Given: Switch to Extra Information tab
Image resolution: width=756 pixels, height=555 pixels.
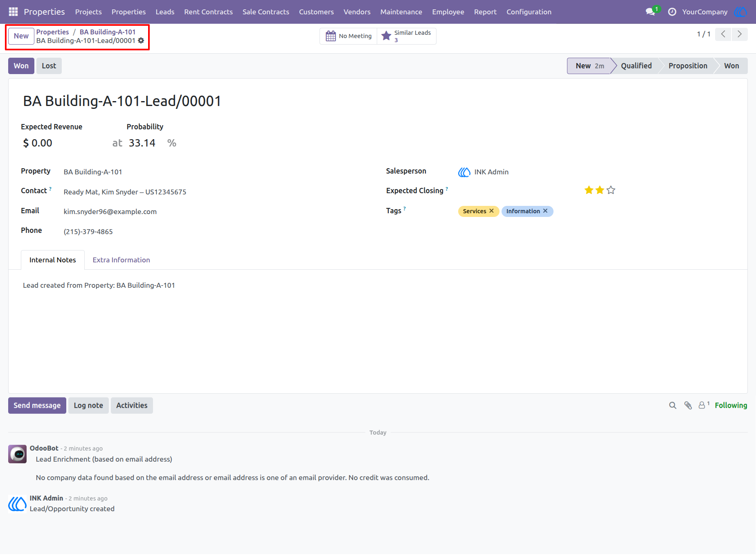Looking at the screenshot, I should [122, 260].
